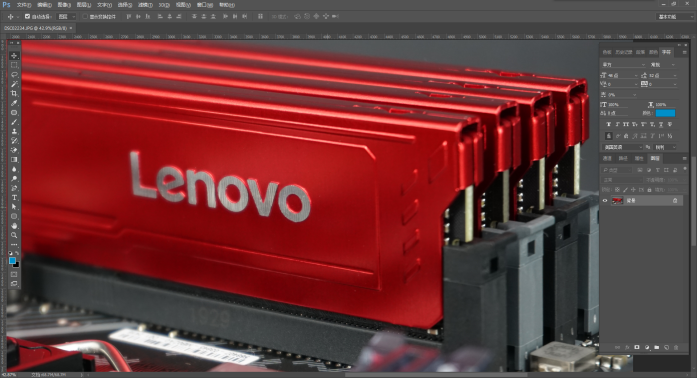Toggle Small Caps in Character panel
697x378 pixels.
click(635, 124)
